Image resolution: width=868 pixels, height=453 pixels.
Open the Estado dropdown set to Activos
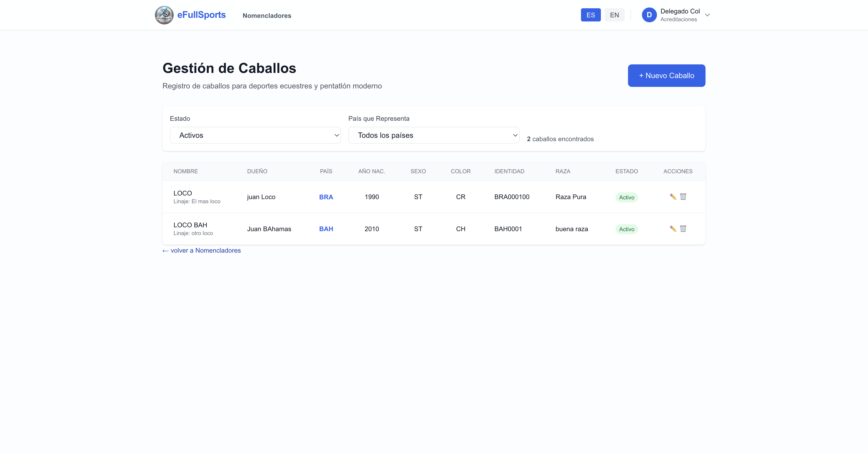[x=255, y=135]
